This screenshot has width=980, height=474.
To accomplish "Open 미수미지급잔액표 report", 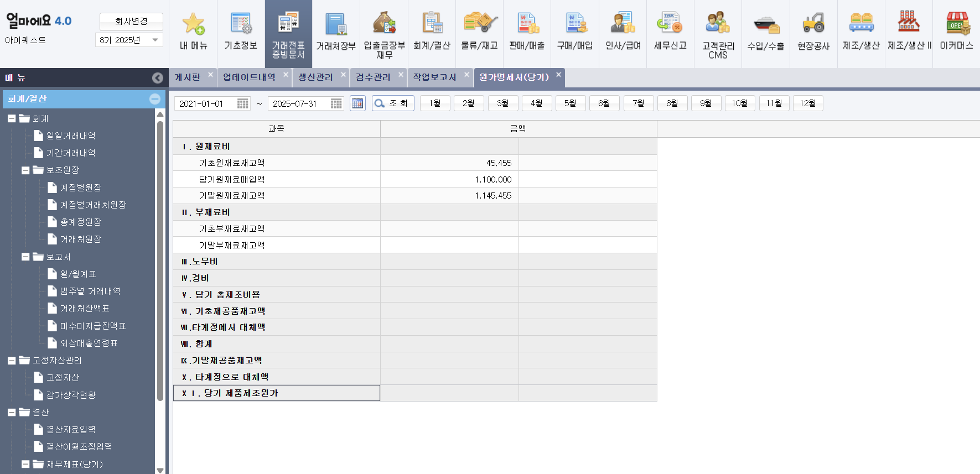I will click(93, 326).
